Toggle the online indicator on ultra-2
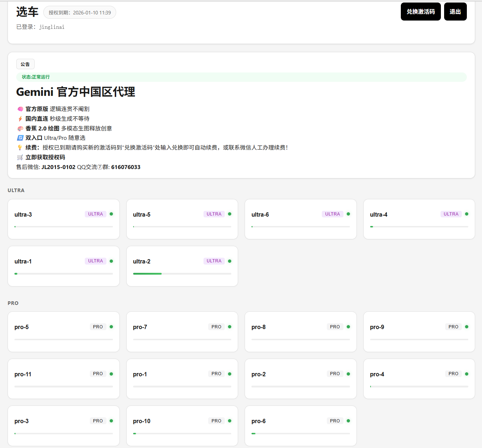The image size is (482, 448). [229, 261]
